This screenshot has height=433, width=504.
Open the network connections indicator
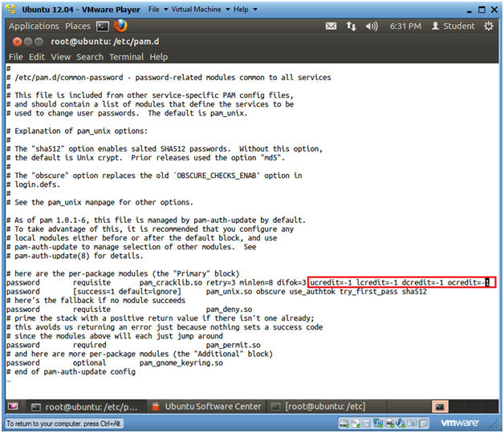click(351, 26)
